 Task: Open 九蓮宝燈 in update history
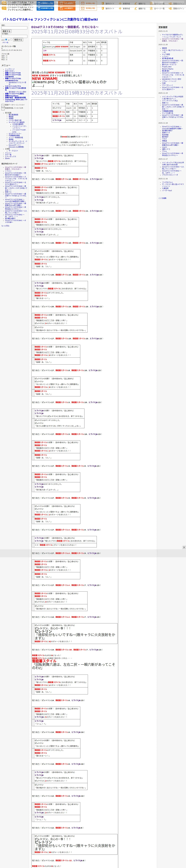pos(165,188)
